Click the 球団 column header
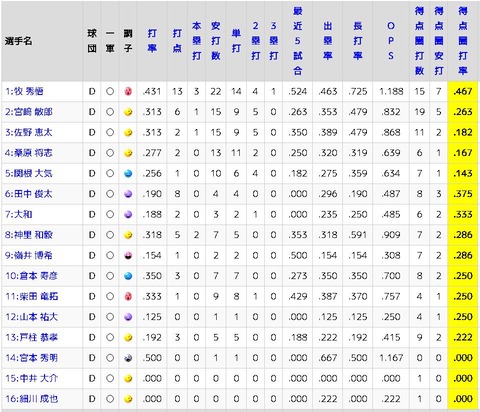 tap(92, 41)
